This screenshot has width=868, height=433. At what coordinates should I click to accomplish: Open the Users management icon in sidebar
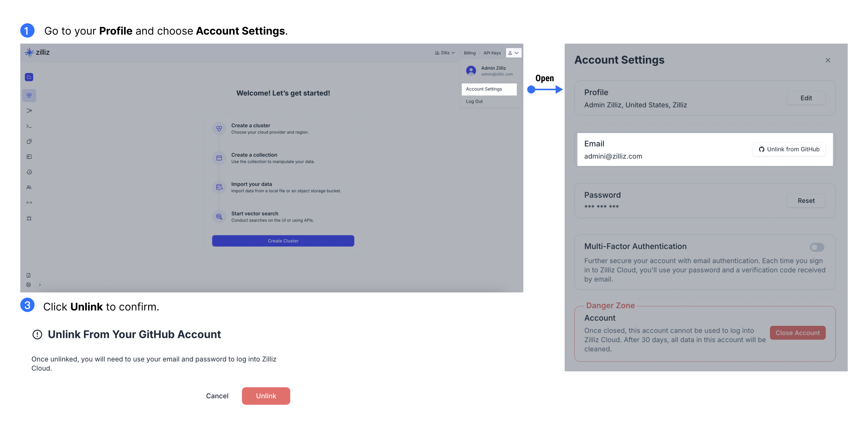point(29,187)
